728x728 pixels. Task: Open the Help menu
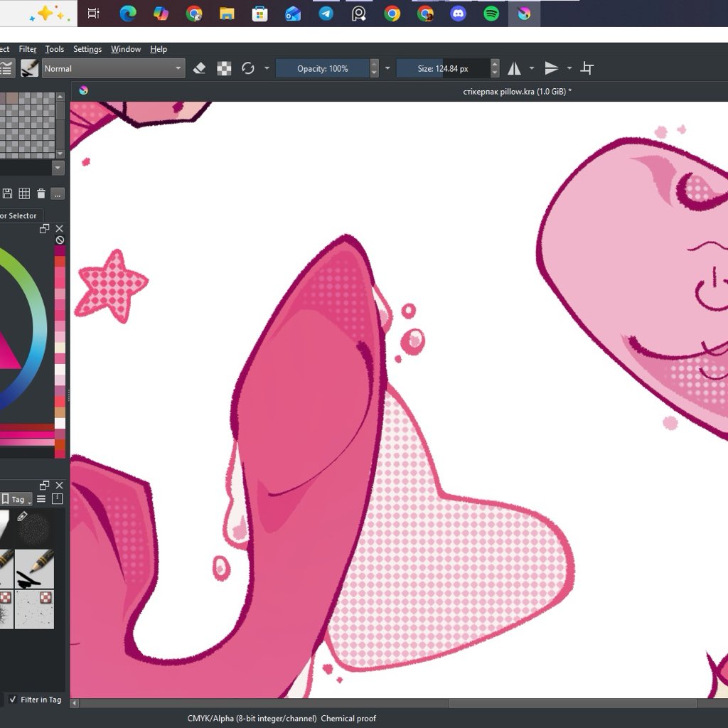159,49
